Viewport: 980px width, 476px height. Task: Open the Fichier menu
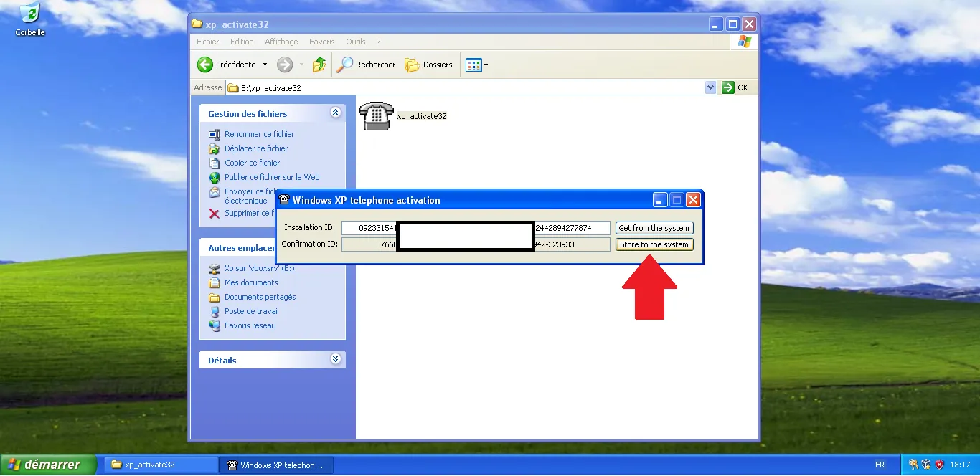click(207, 42)
